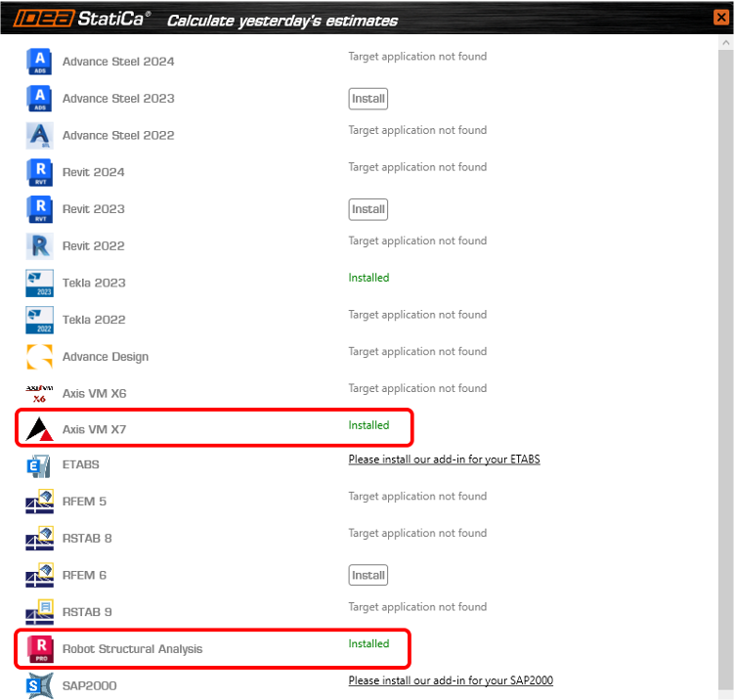Click the IDEA StatiCa logo

(81, 19)
